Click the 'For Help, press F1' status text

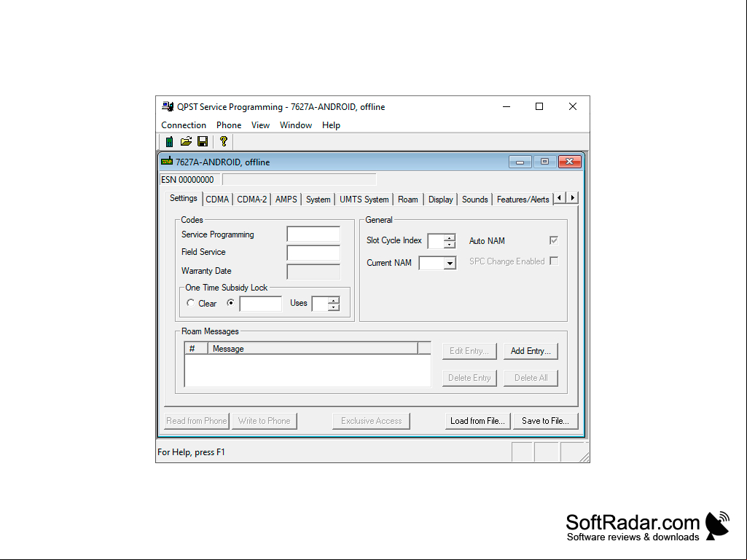click(191, 452)
